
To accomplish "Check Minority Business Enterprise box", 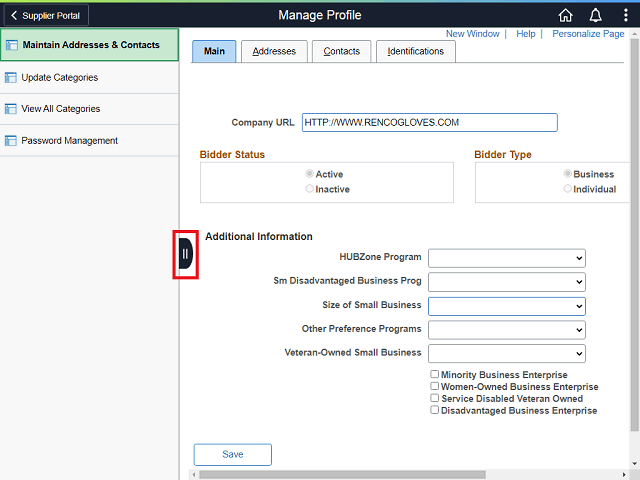I will (x=435, y=374).
